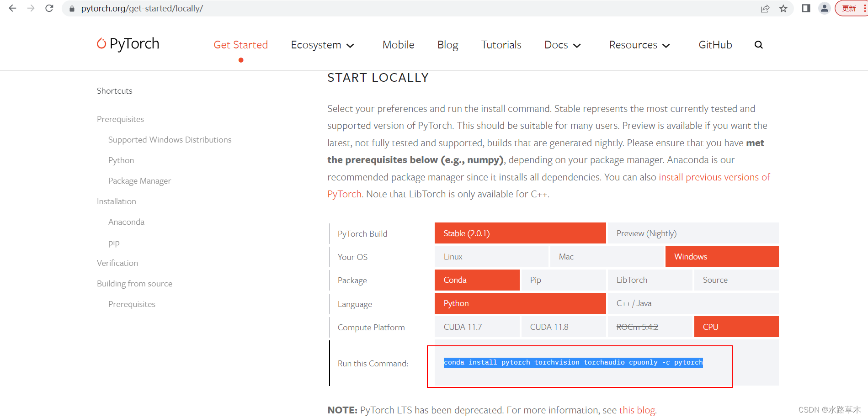Choose Windows as your OS

pyautogui.click(x=722, y=256)
